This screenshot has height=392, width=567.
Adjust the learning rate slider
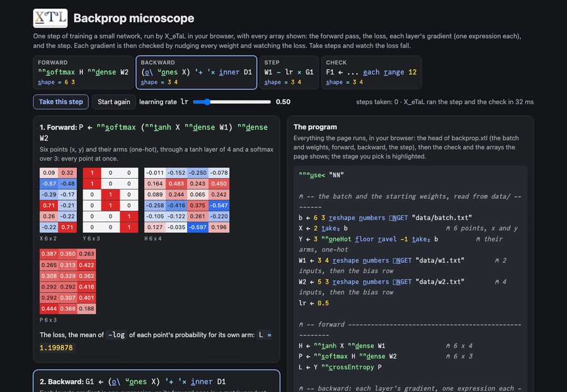[x=232, y=102]
